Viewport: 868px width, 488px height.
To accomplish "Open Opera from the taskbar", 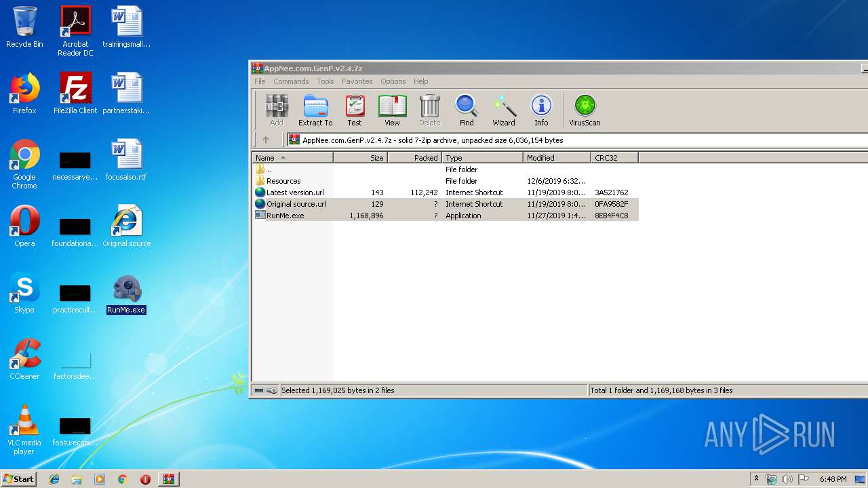I will (145, 479).
